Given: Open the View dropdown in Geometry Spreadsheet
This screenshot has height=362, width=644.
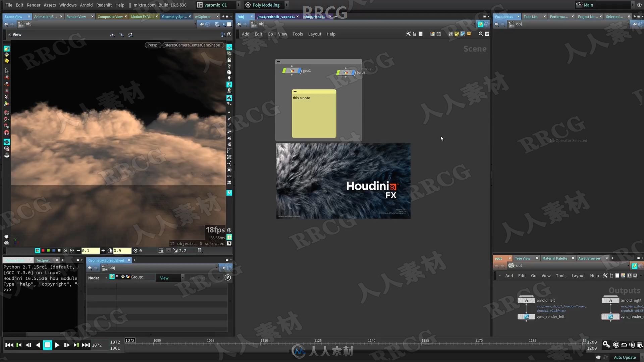Looking at the screenshot, I should 170,278.
